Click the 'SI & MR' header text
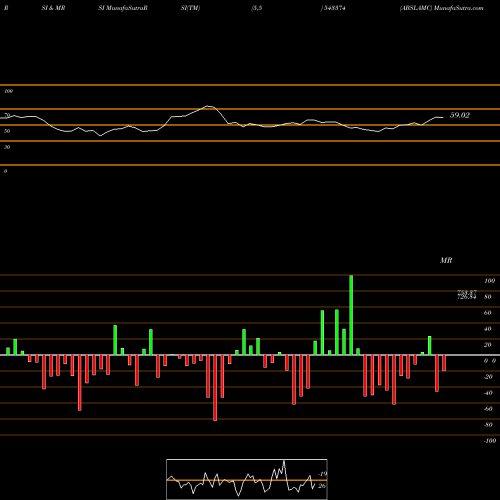The width and height of the screenshot is (500, 500). coord(53,8)
